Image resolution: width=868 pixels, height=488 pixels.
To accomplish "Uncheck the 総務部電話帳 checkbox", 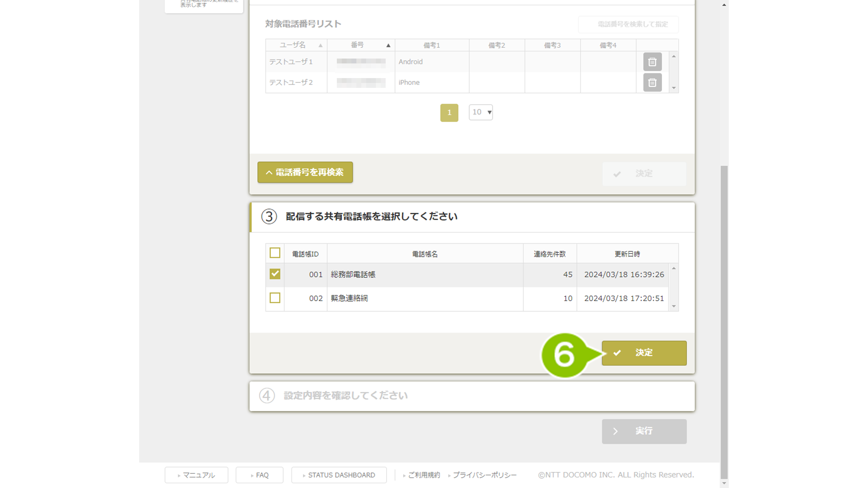I will coord(275,274).
